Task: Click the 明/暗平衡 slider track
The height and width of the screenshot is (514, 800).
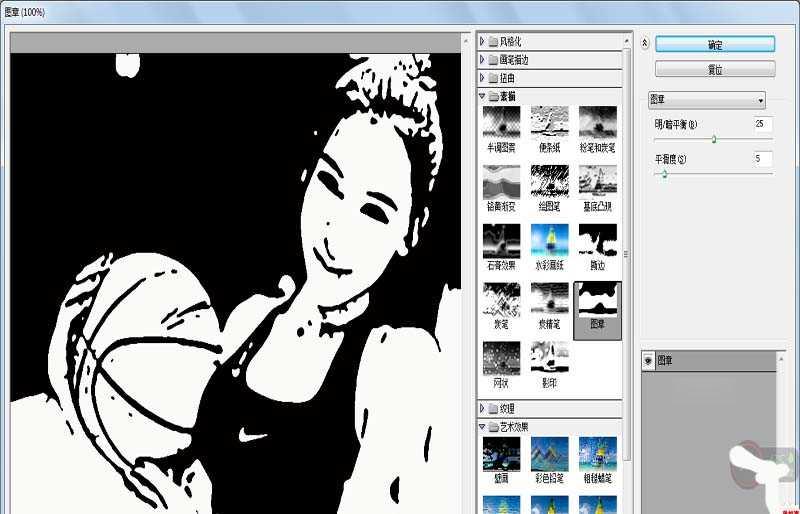Action: click(x=713, y=139)
